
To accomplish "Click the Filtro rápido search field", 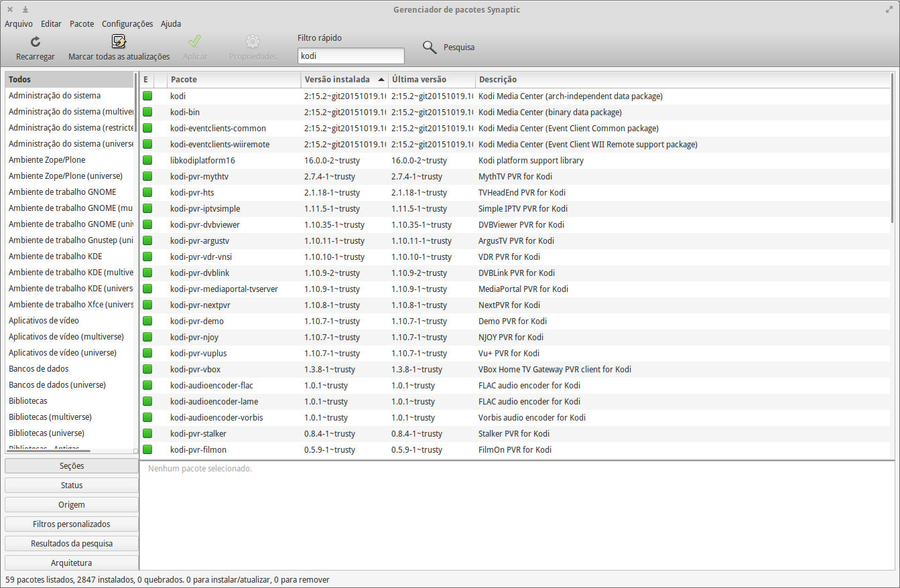I will pyautogui.click(x=350, y=56).
